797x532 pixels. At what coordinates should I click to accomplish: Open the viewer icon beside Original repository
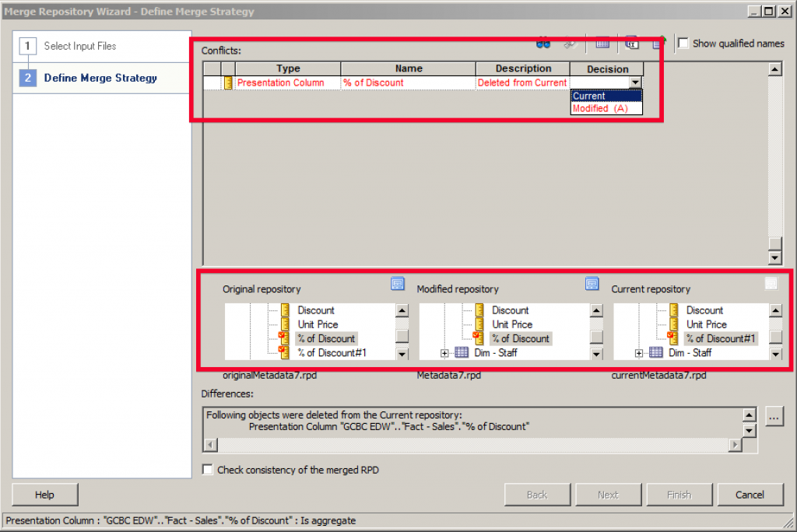click(x=398, y=284)
